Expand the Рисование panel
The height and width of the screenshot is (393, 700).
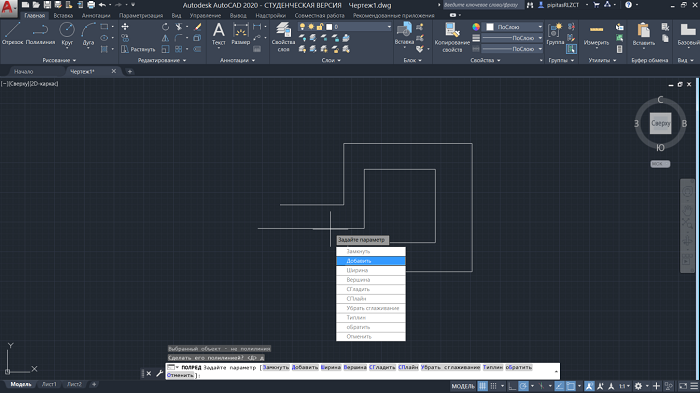[x=59, y=60]
